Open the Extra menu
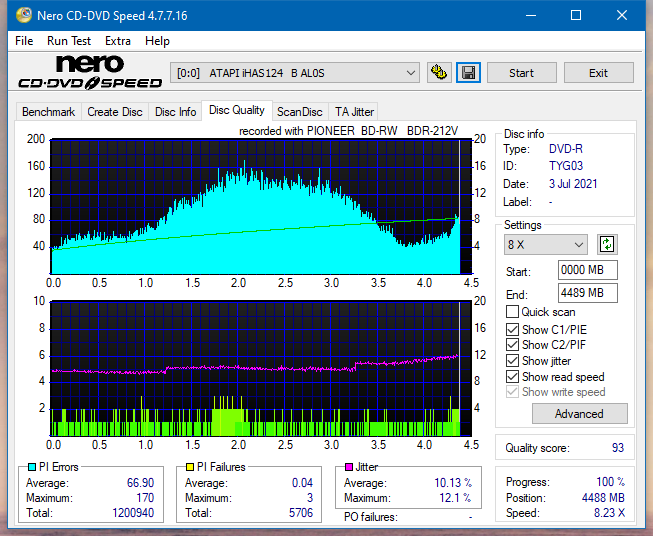Screen dimensions: 653x536 pyautogui.click(x=118, y=41)
